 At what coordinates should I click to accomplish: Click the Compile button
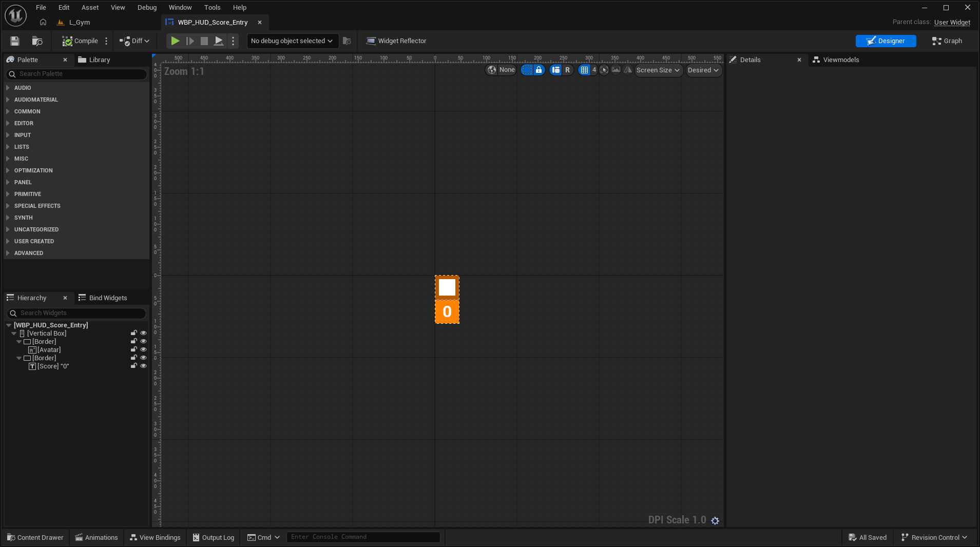(x=80, y=41)
